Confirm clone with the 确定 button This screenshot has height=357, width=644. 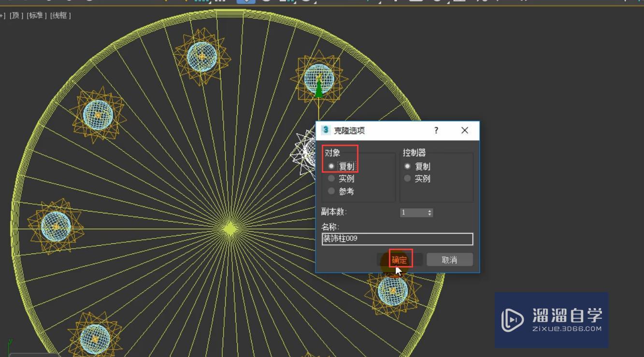click(400, 260)
